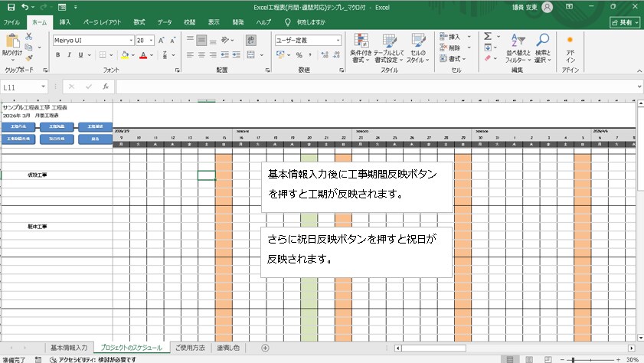The height and width of the screenshot is (363, 644).
Task: Click the Save icon in quick access toolbar
Action: (11, 7)
